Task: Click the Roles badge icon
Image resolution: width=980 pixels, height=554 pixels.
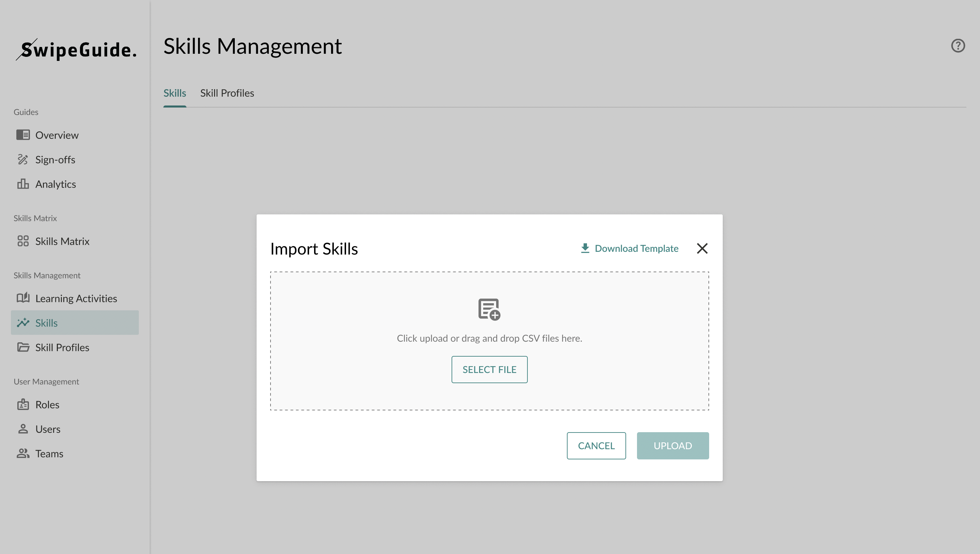Action: 23,405
